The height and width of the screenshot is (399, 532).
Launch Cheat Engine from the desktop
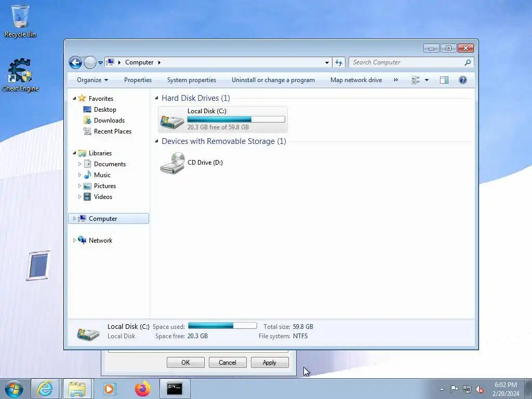[x=20, y=75]
